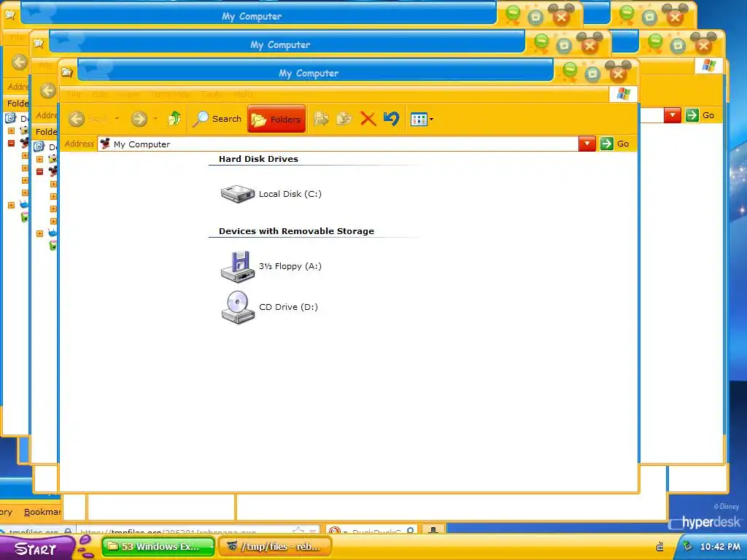
Task: Open address dropdown in right background window
Action: (672, 114)
